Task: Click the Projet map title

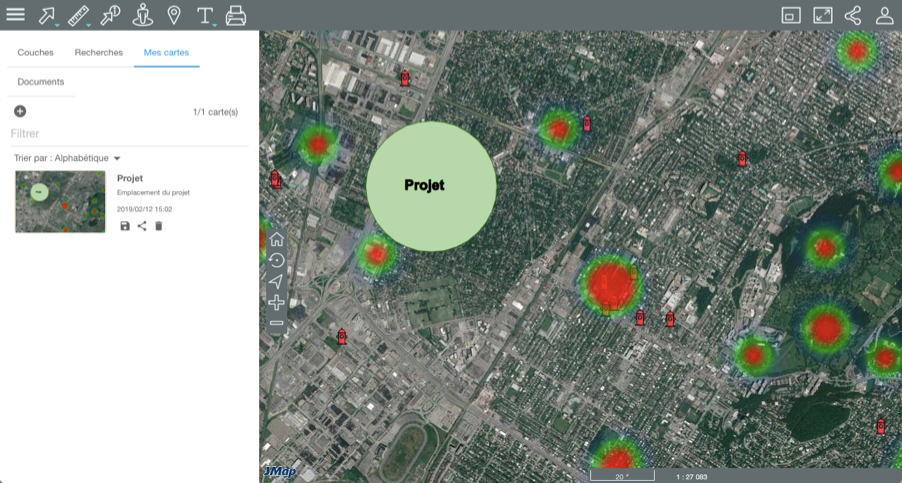Action: pos(130,178)
